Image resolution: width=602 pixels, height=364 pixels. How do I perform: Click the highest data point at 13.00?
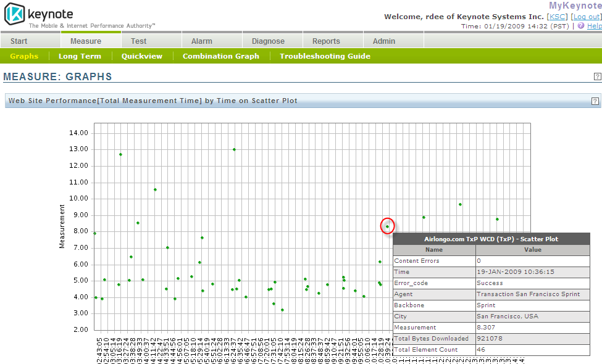[234, 149]
